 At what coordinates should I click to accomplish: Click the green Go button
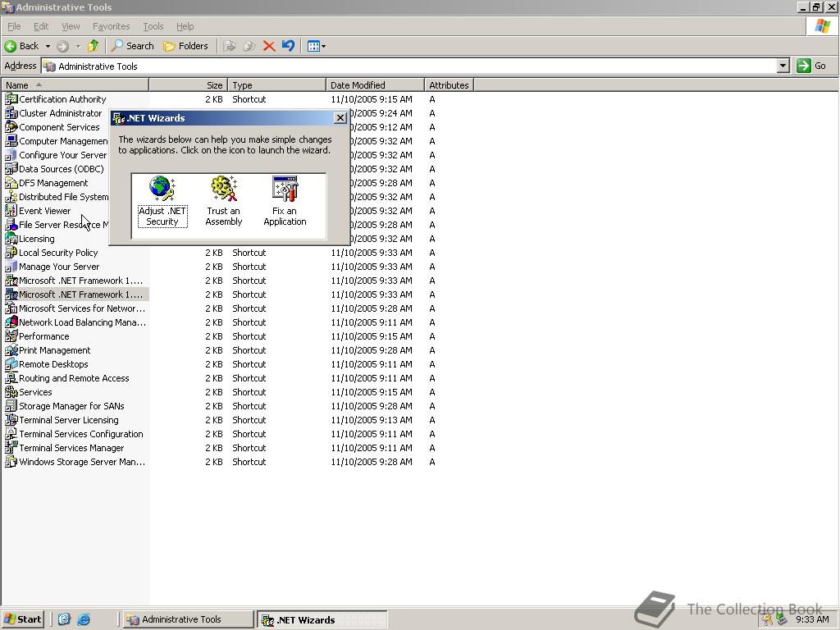click(x=811, y=66)
